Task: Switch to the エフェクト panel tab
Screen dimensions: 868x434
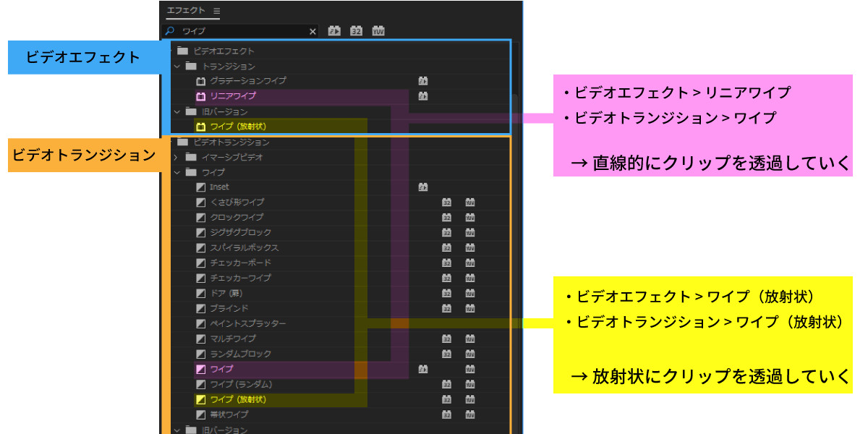Action: point(186,12)
